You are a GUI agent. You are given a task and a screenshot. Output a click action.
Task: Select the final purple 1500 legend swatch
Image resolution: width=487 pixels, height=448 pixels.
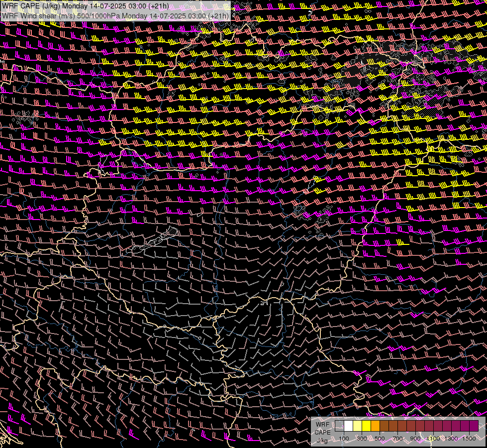point(474,426)
